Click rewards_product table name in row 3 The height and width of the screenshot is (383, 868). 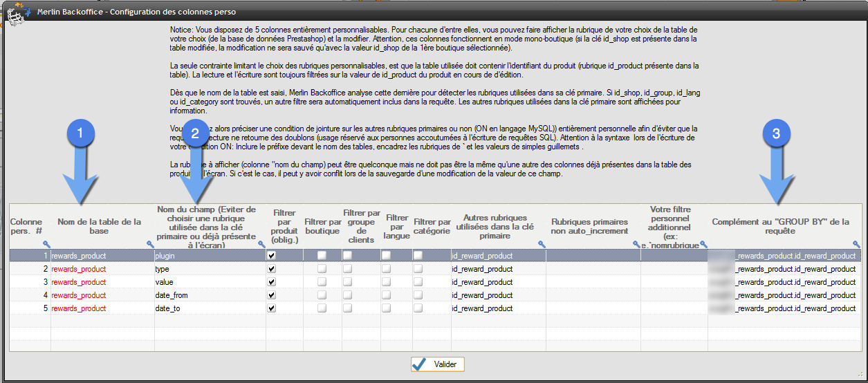pyautogui.click(x=79, y=282)
